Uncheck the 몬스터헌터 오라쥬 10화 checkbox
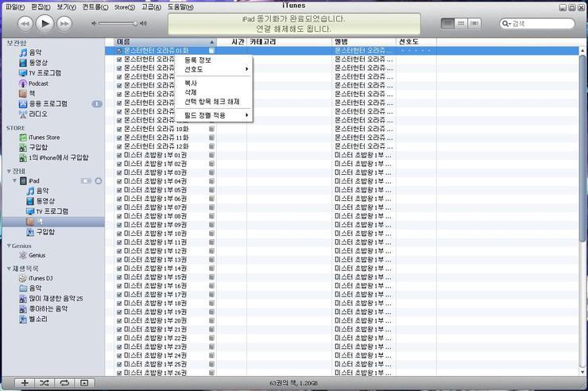The image size is (588, 391). point(119,129)
